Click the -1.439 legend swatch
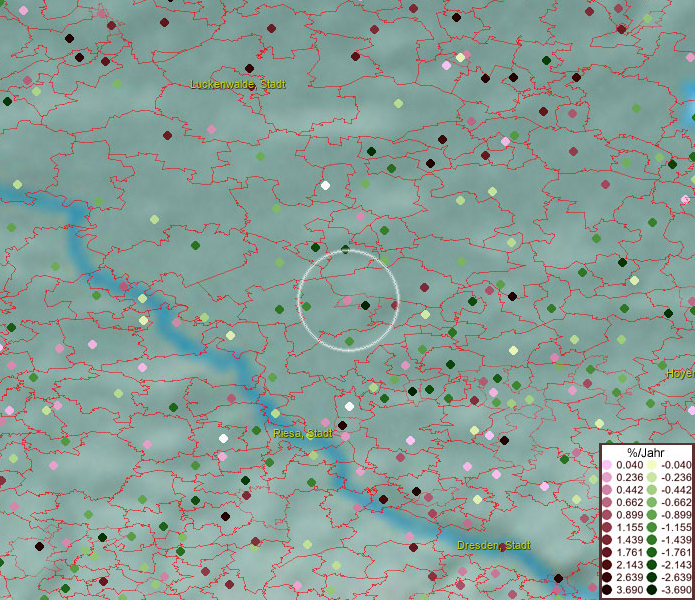Viewport: 695px width, 600px height. [x=652, y=540]
